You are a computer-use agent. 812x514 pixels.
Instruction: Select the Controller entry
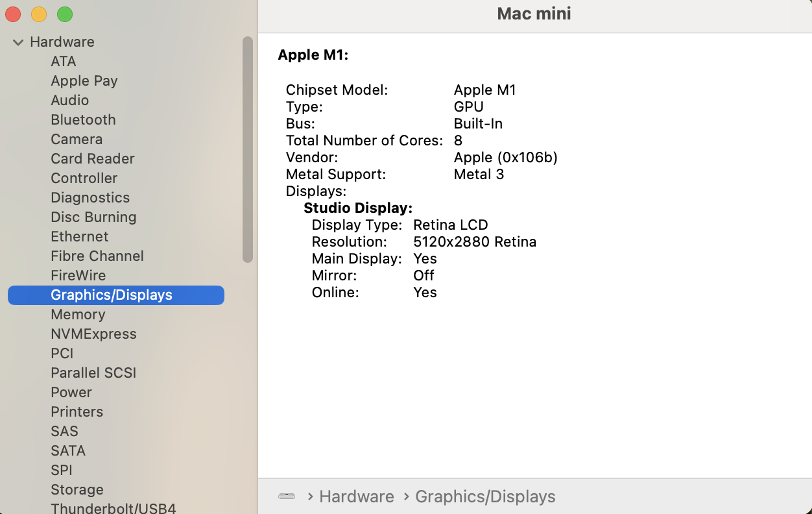pyautogui.click(x=84, y=178)
